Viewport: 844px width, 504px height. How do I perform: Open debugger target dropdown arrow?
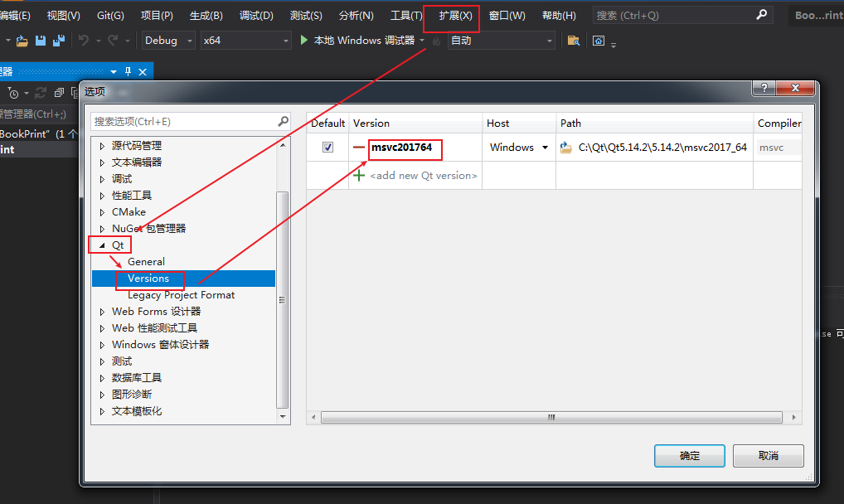click(x=422, y=41)
